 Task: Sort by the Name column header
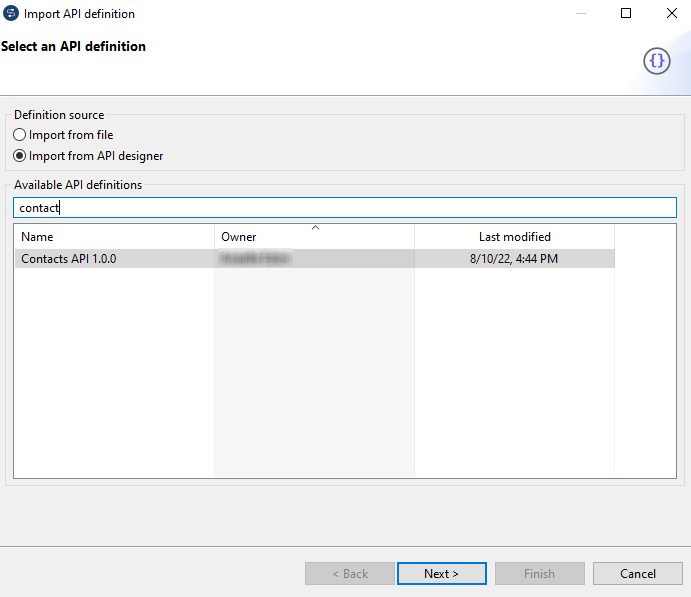point(114,237)
